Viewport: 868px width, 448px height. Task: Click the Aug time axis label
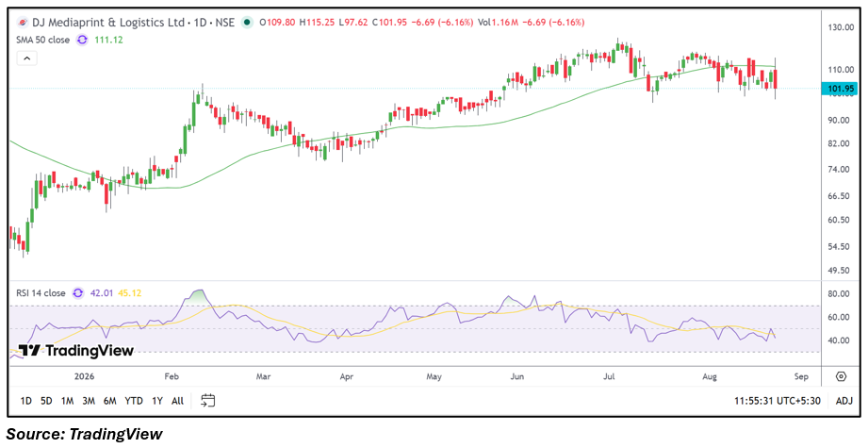click(710, 376)
